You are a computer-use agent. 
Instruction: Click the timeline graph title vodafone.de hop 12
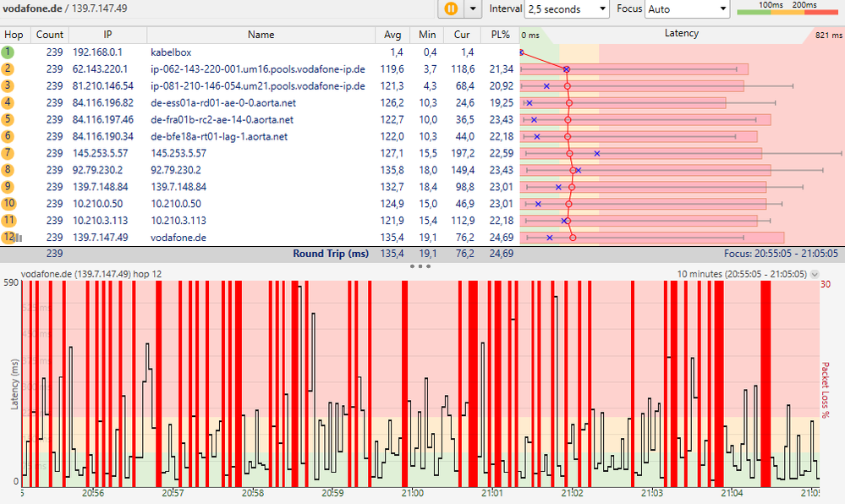(x=91, y=274)
